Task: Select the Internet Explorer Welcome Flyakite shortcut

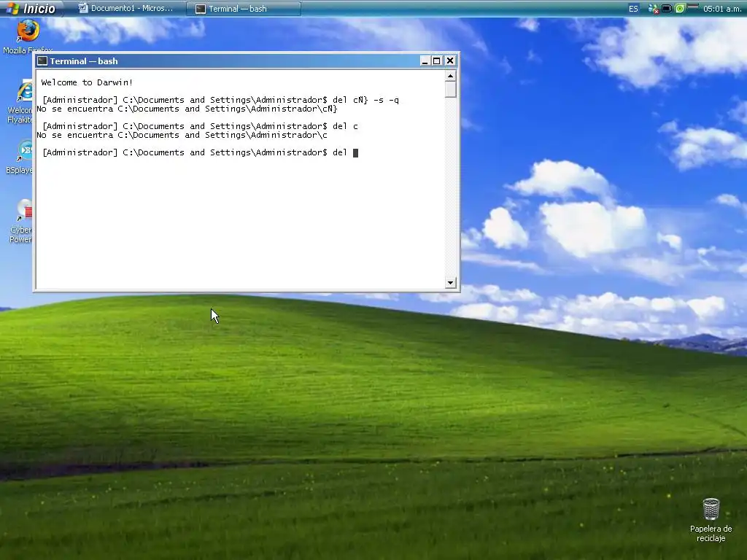Action: 19,102
